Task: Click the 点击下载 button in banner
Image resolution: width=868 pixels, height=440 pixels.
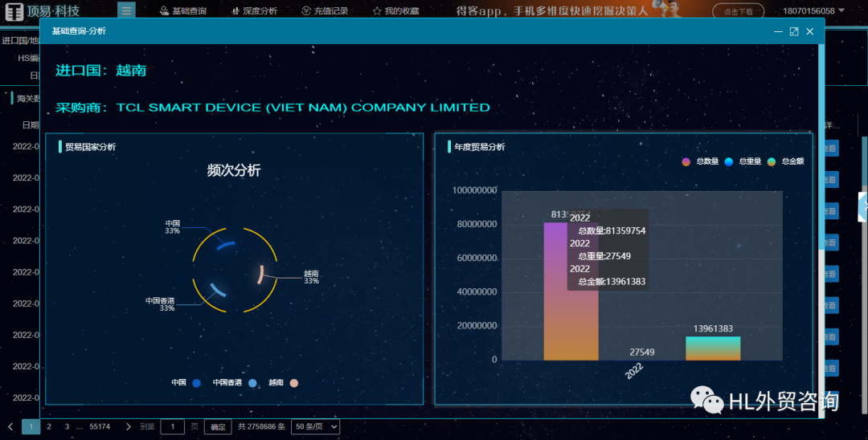Action: pos(738,11)
